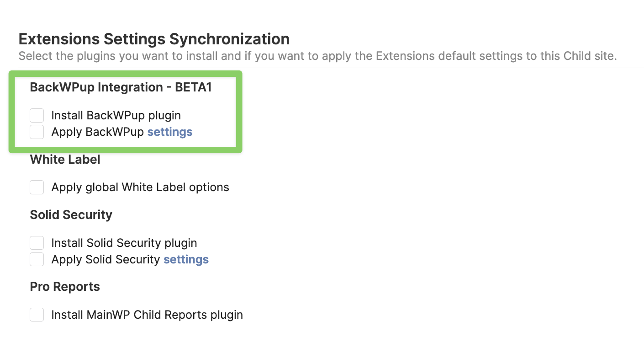Toggle the Install Solid Security plugin checkbox

(37, 243)
